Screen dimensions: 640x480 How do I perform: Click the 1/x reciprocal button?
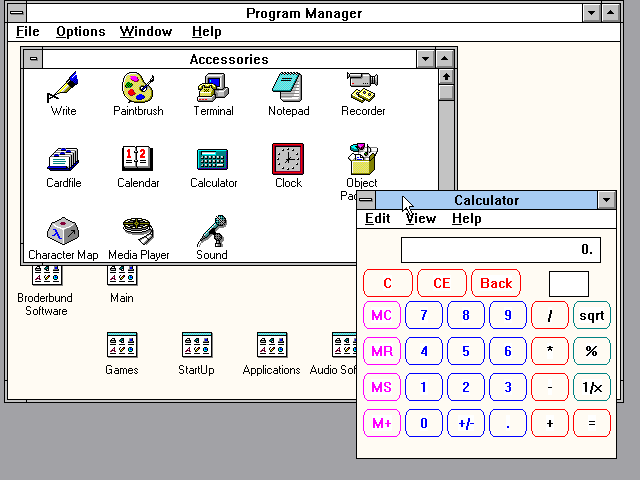[592, 387]
